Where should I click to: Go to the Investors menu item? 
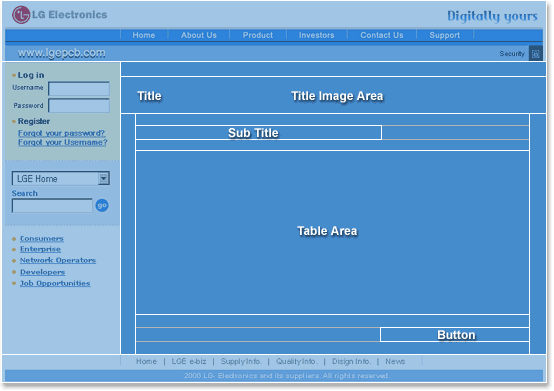point(317,35)
